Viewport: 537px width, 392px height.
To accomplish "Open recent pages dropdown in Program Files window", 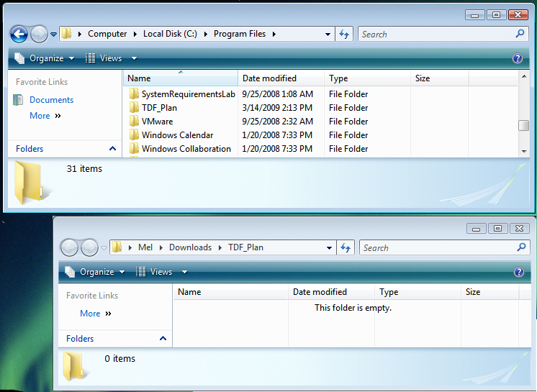I will pos(53,35).
